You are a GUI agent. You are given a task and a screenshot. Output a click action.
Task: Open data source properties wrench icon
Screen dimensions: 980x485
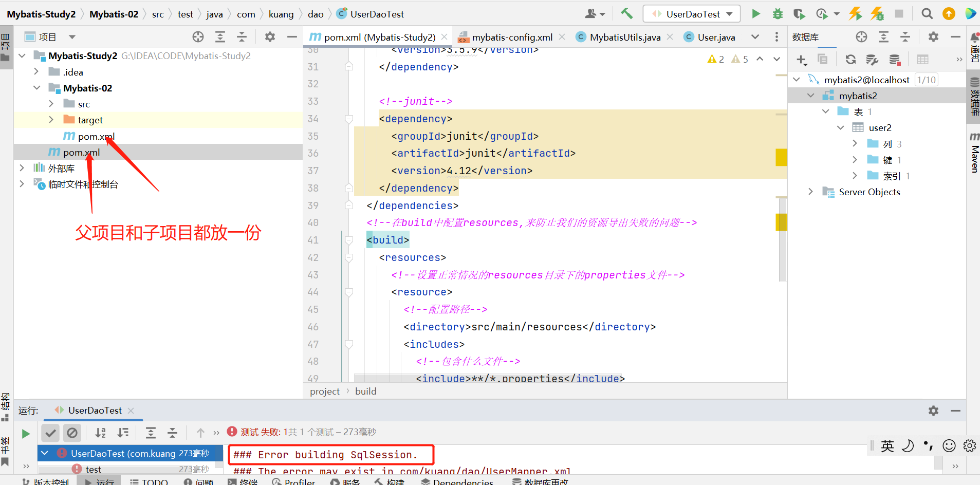pyautogui.click(x=873, y=59)
